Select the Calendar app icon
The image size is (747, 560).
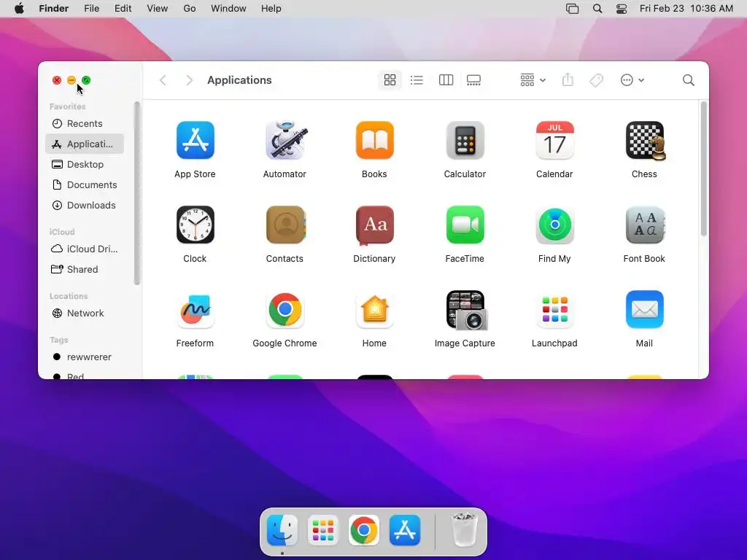[554, 140]
